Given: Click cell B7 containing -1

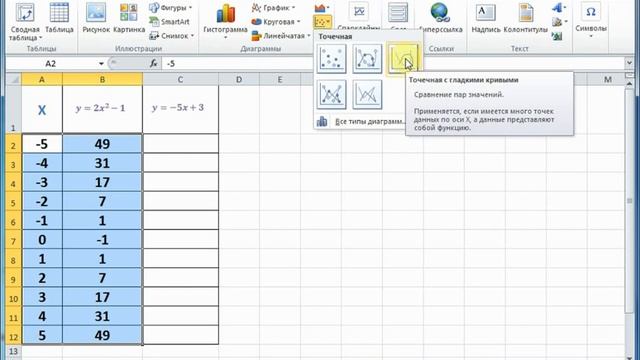Looking at the screenshot, I should (x=102, y=240).
